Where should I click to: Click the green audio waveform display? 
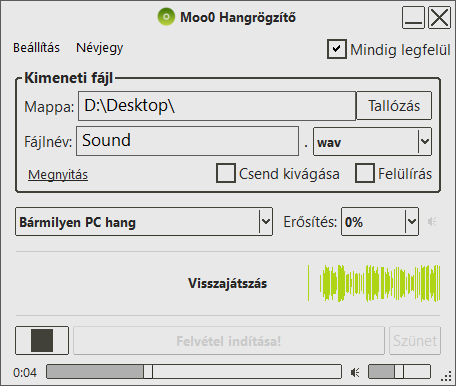(374, 283)
